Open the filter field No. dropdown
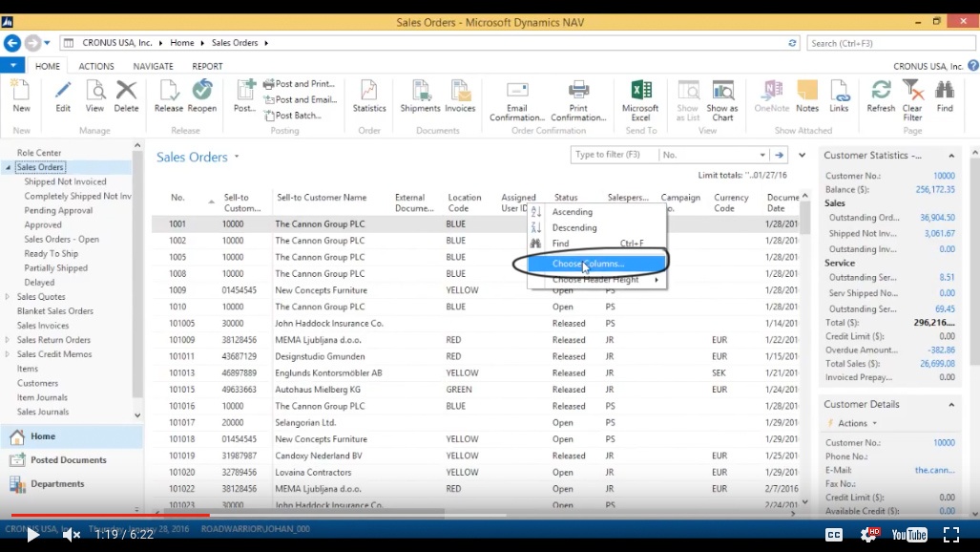Image resolution: width=980 pixels, height=552 pixels. pos(761,155)
